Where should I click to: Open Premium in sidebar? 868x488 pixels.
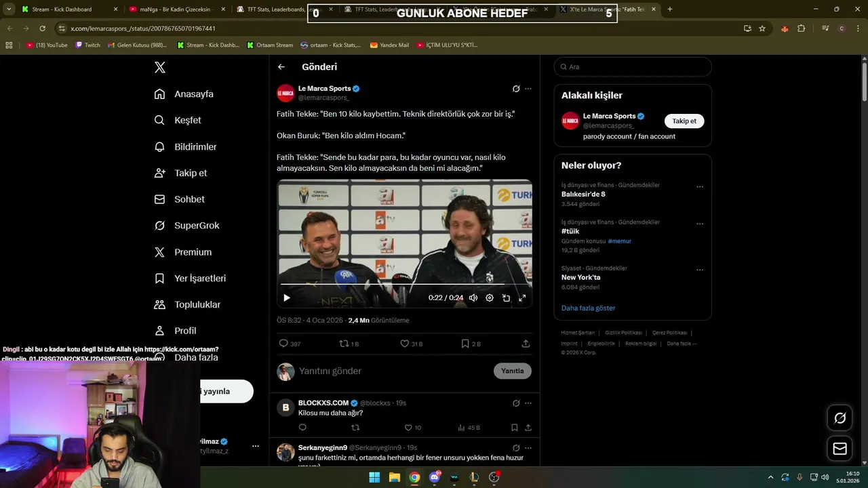(182, 252)
